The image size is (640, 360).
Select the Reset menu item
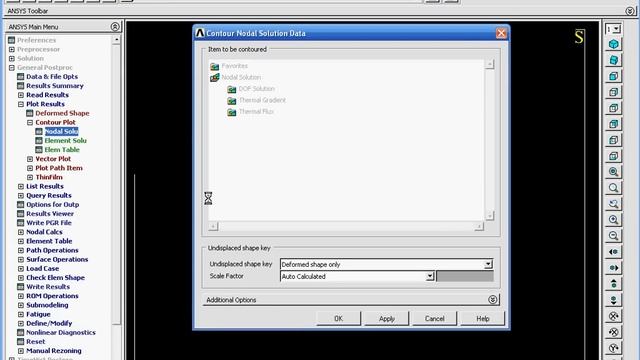click(36, 342)
